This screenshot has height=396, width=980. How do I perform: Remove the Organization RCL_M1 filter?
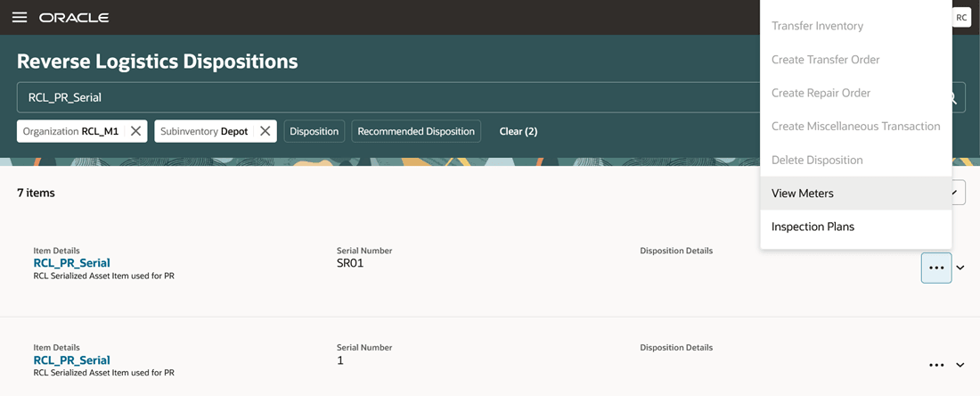click(x=135, y=131)
